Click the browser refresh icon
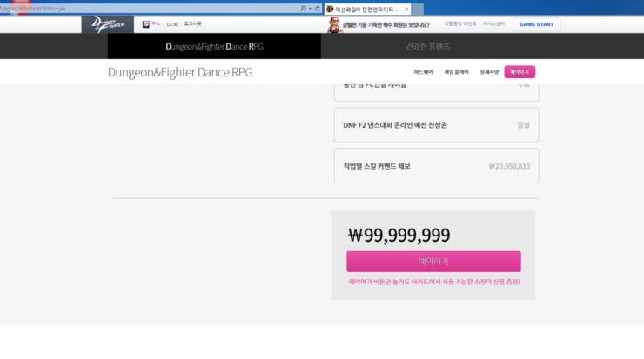 coord(317,8)
